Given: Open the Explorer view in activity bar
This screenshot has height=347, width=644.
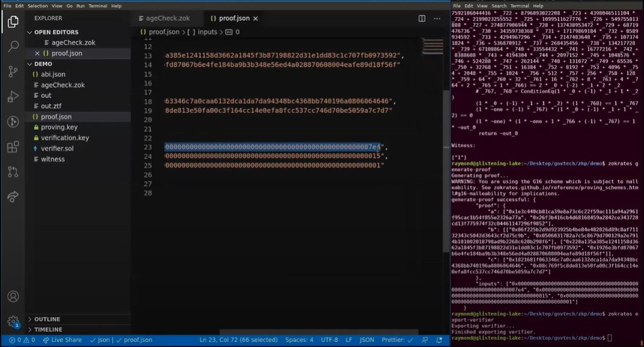Looking at the screenshot, I should click(x=13, y=21).
